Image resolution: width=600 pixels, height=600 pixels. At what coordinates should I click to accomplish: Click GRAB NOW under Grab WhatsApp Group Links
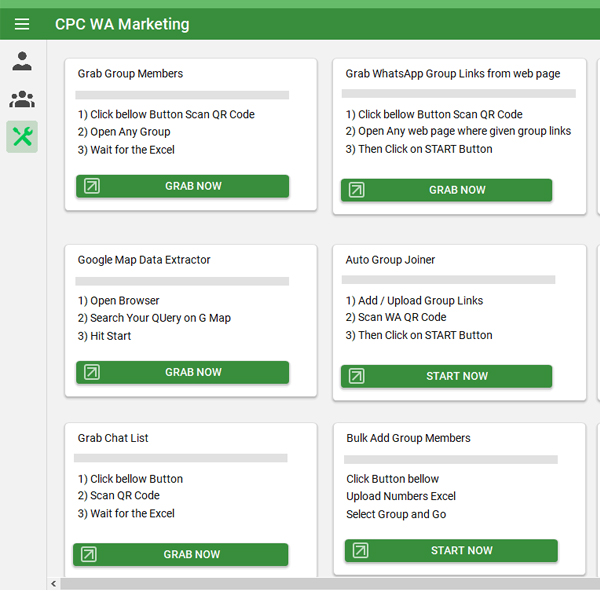447,190
